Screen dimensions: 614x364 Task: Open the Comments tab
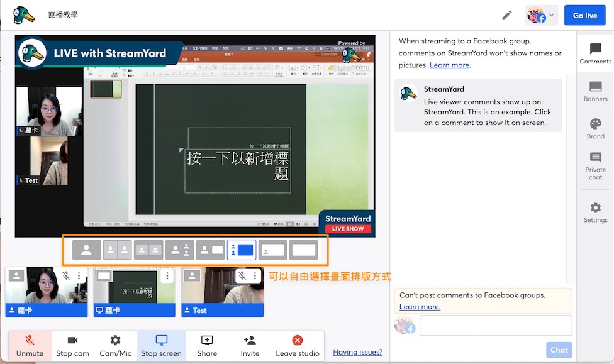coord(595,53)
